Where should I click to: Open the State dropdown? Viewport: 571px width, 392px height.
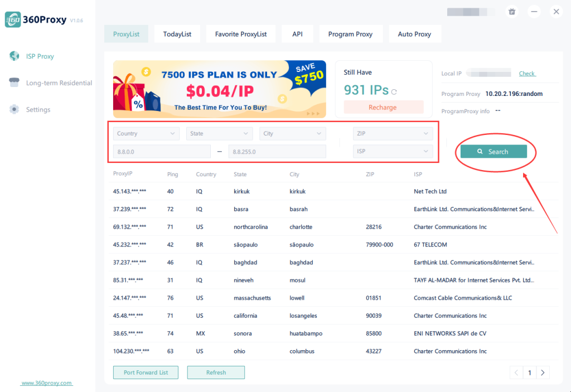tap(219, 133)
